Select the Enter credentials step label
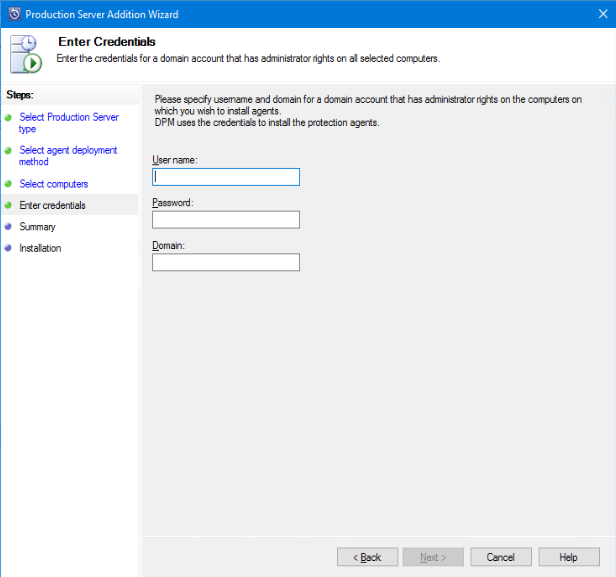This screenshot has width=616, height=577. click(52, 206)
